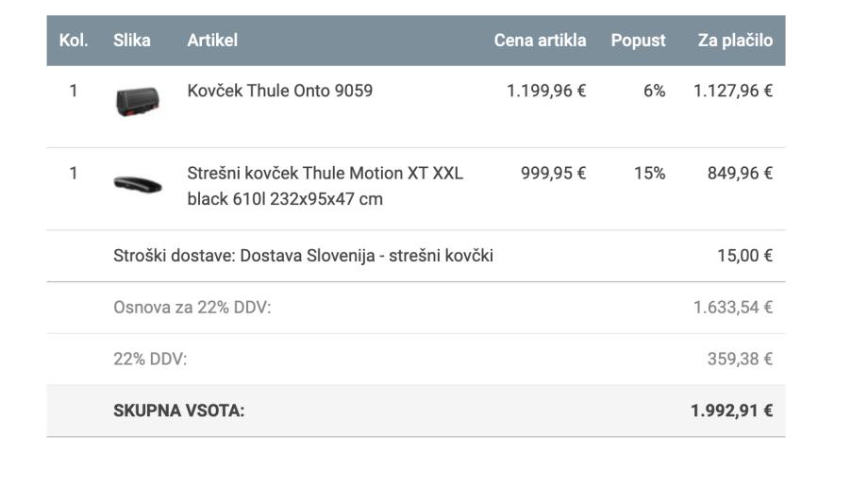This screenshot has width=868, height=486.
Task: Click the 15,00 € shipping price
Action: (744, 255)
